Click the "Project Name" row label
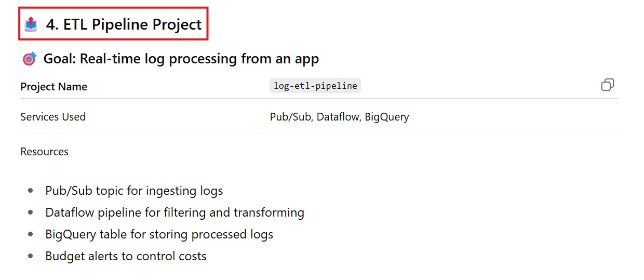Screen dimensions: 644x280 tap(53, 87)
